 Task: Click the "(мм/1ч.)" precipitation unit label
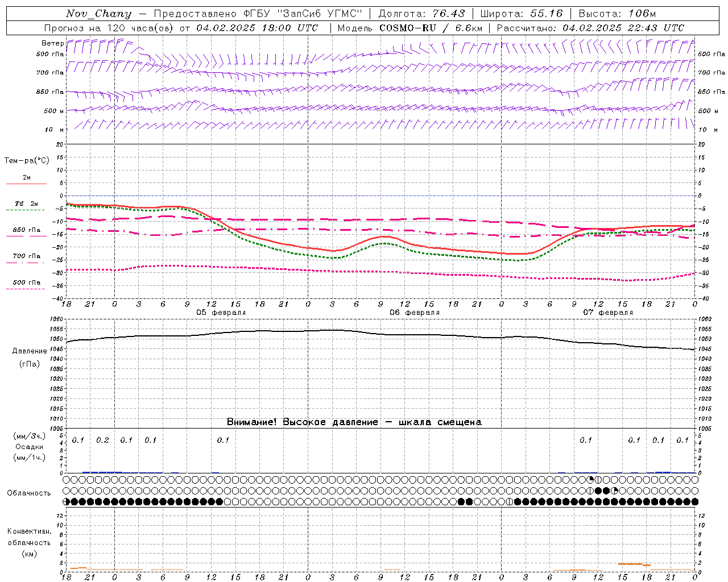click(30, 458)
